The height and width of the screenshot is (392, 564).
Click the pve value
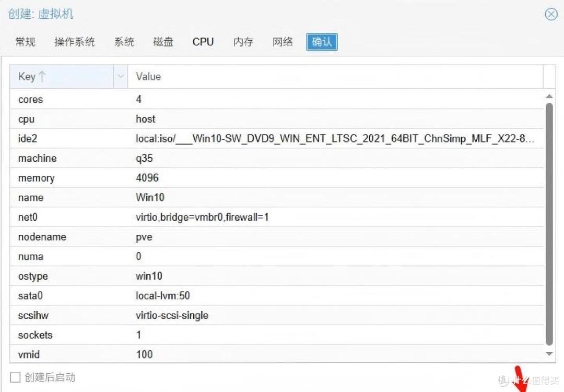point(144,237)
